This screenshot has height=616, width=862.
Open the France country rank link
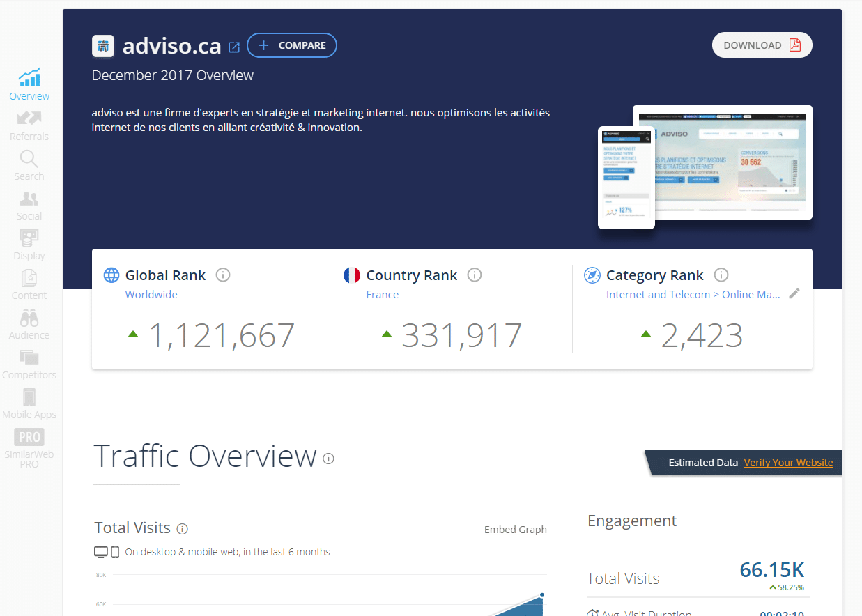pos(383,295)
